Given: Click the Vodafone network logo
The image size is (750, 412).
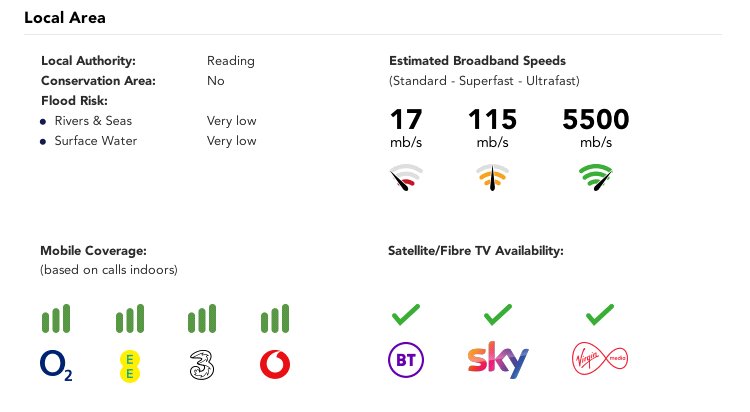Looking at the screenshot, I should [275, 365].
